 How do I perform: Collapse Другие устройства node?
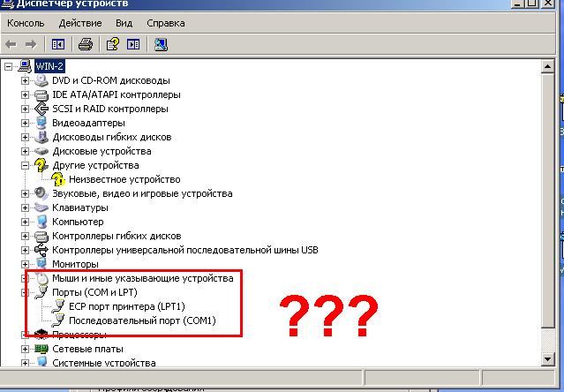click(x=25, y=165)
